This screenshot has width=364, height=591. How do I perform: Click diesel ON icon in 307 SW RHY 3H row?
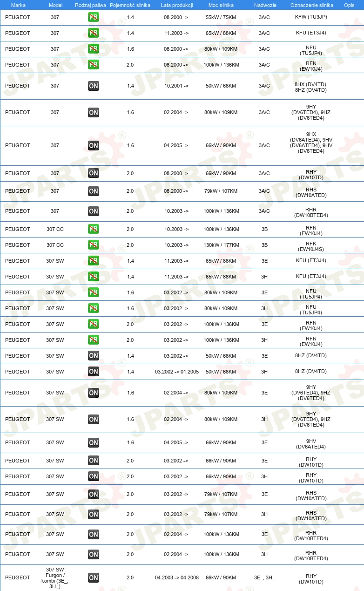(x=93, y=476)
